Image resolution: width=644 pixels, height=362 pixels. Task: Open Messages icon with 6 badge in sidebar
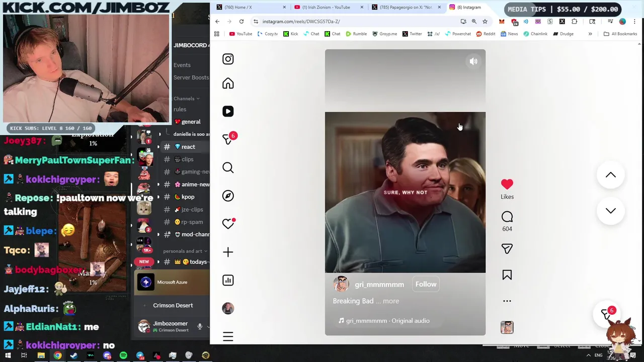pyautogui.click(x=228, y=139)
